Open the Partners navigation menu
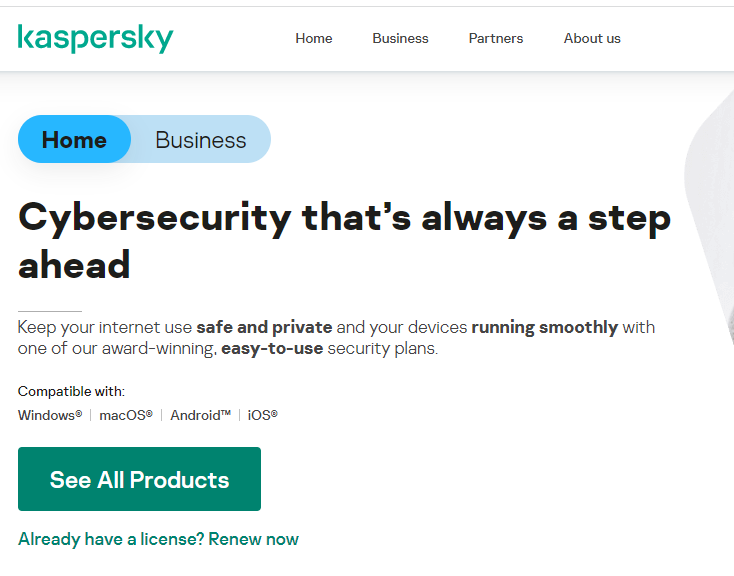 click(496, 39)
